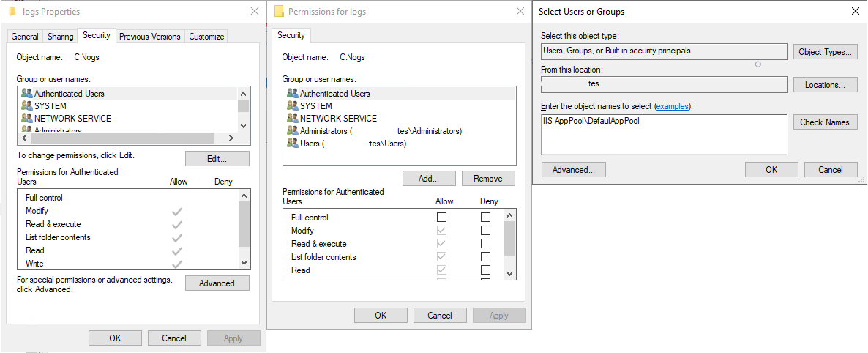Viewport: 868px width, 353px height.
Task: Check Deny for Read permission
Action: coord(485,270)
